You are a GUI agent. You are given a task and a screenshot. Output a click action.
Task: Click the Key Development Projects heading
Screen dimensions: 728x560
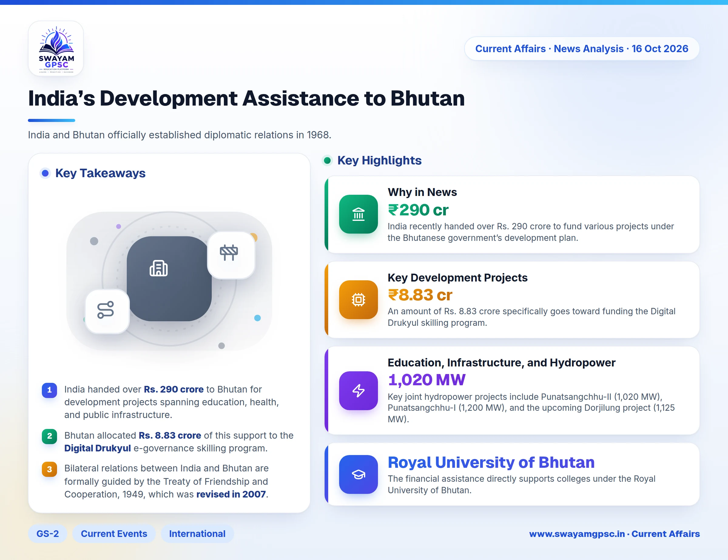coord(457,277)
